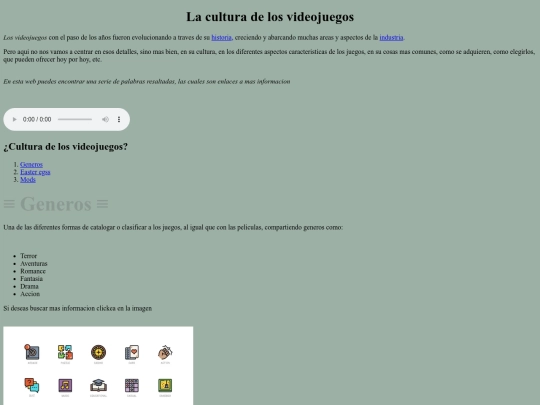Click the Card game heart card icon
Viewport: 540px width, 405px height.
(x=132, y=352)
